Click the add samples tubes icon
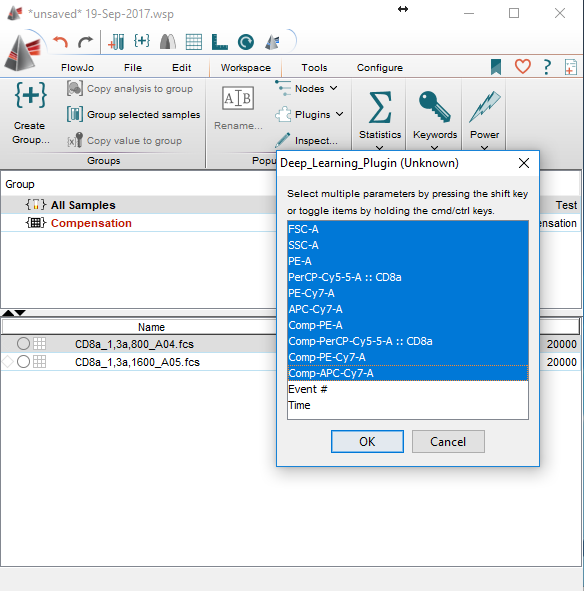This screenshot has width=584, height=591. point(116,42)
